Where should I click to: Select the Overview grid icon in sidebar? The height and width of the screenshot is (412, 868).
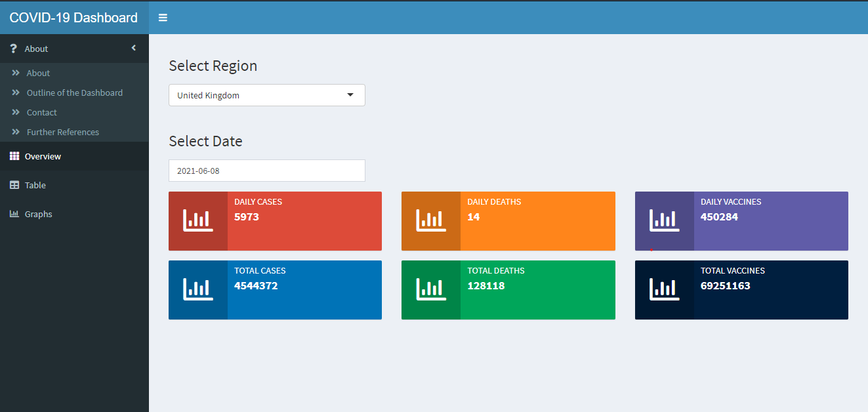pos(14,156)
